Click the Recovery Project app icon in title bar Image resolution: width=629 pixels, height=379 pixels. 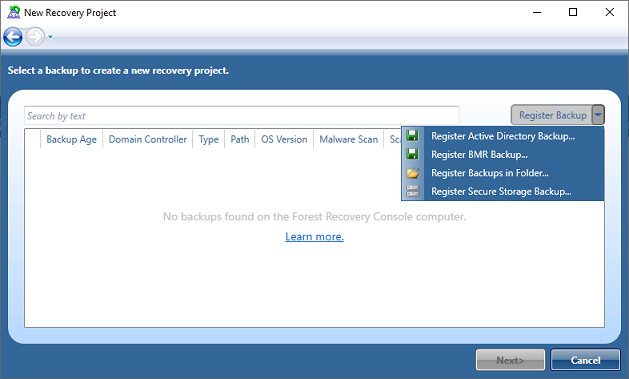click(x=14, y=12)
